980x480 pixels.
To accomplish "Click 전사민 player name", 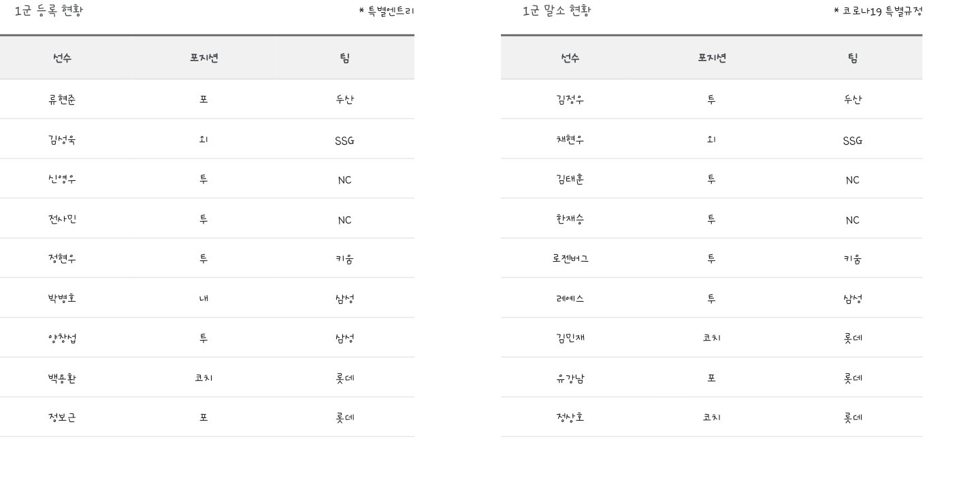I will coord(62,218).
